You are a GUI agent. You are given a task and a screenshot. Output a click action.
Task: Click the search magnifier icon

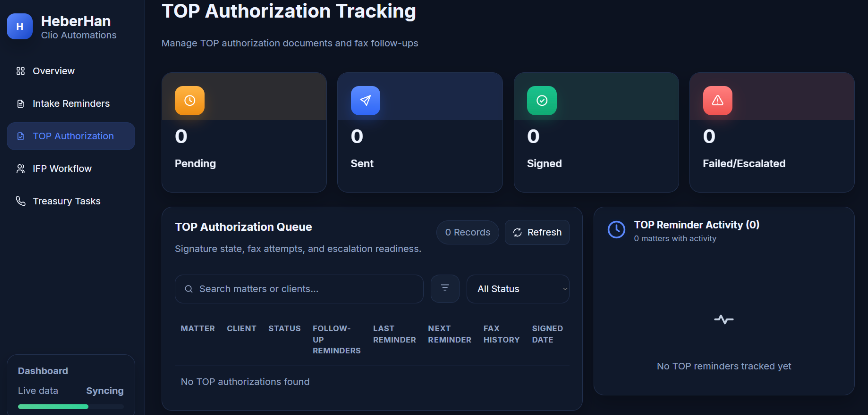189,289
